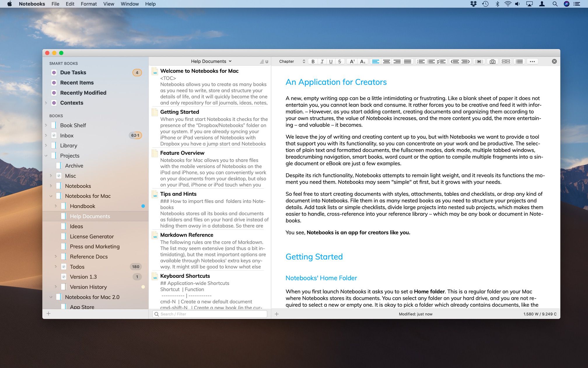Expand the Contexts smart book

(46, 103)
